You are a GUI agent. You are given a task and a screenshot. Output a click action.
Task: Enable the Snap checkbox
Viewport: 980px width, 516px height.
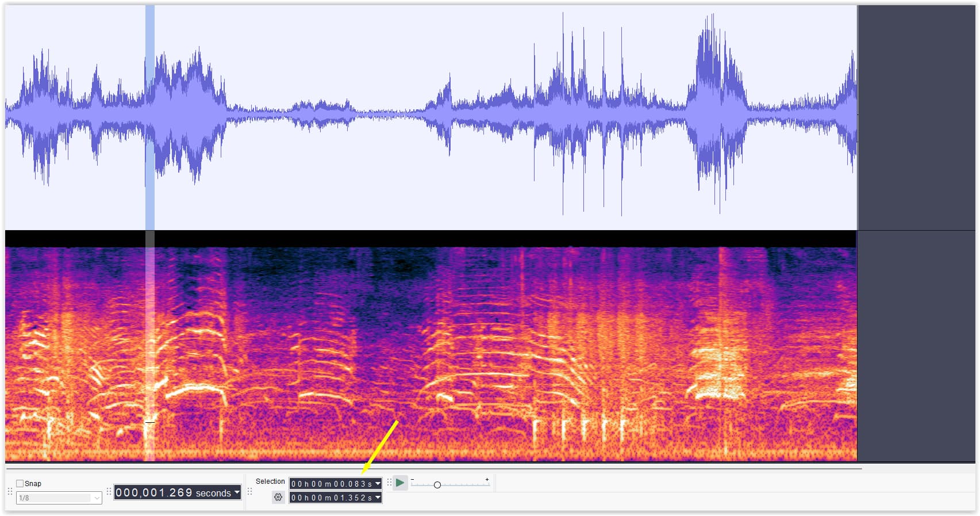(20, 484)
